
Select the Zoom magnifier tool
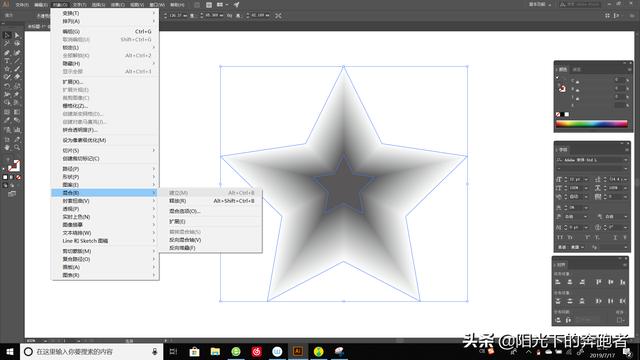click(x=17, y=147)
